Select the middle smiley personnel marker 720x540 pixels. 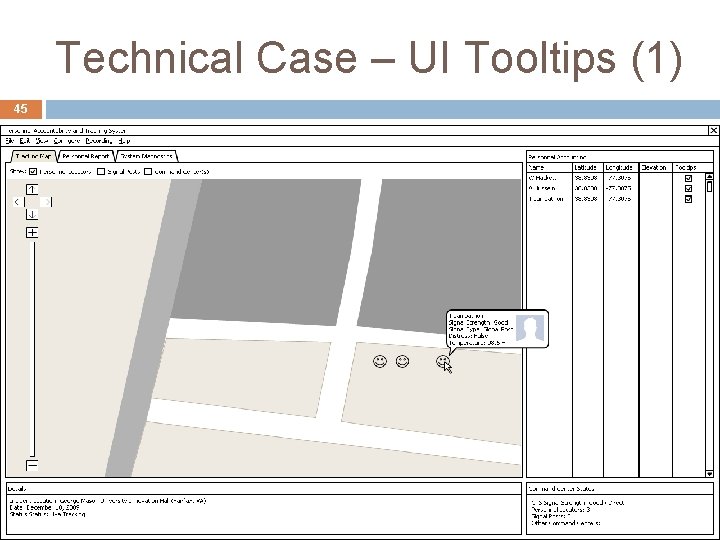tap(403, 361)
